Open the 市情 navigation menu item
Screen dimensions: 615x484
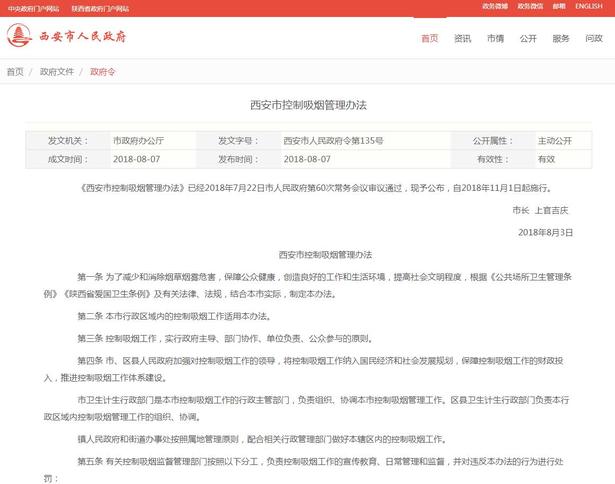point(495,39)
